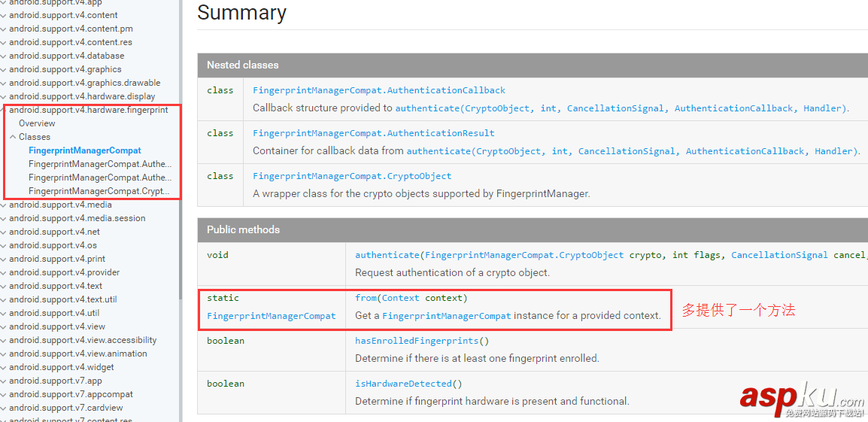Open android.support.v4.view.accessibility package
Screen dimensions: 868x422
pos(83,340)
